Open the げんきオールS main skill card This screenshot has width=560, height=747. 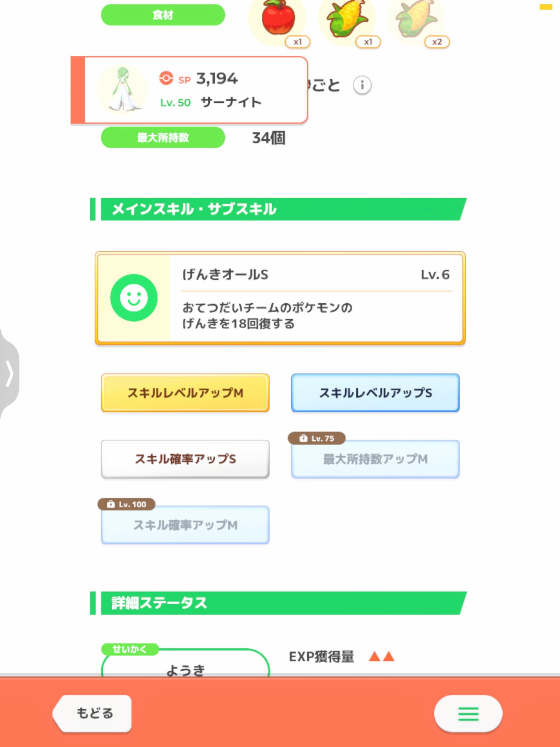point(280,298)
